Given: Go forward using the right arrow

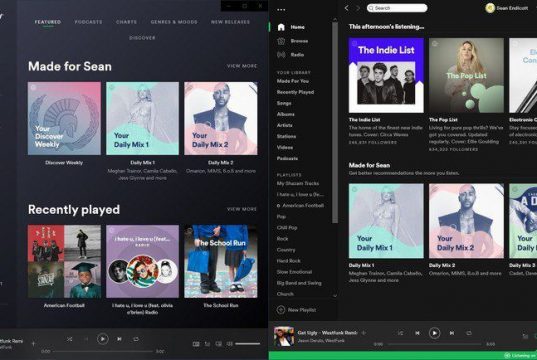Looking at the screenshot, I should 358,8.
